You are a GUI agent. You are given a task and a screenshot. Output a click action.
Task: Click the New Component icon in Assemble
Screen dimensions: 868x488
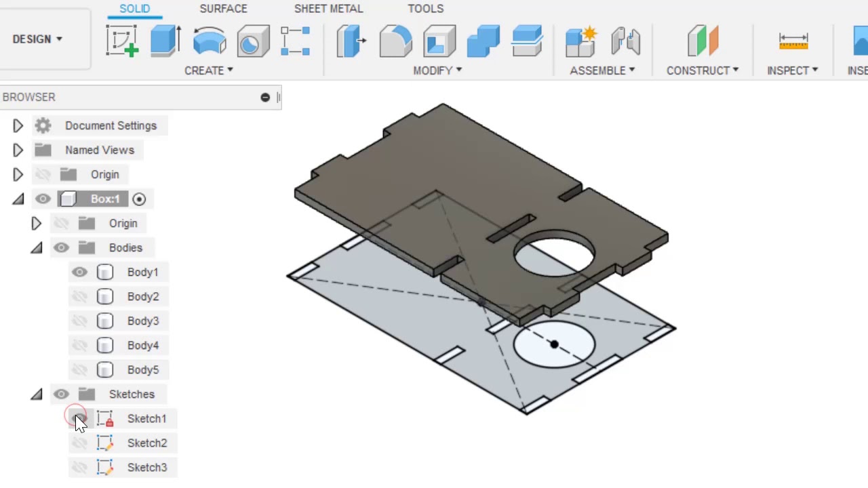click(x=581, y=41)
